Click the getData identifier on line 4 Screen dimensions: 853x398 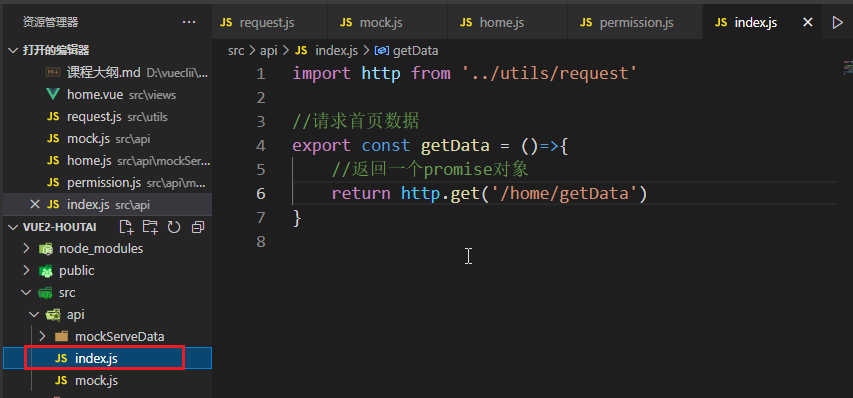455,146
